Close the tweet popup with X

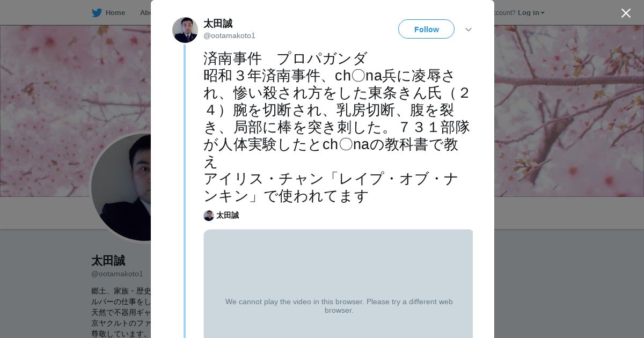pos(626,13)
